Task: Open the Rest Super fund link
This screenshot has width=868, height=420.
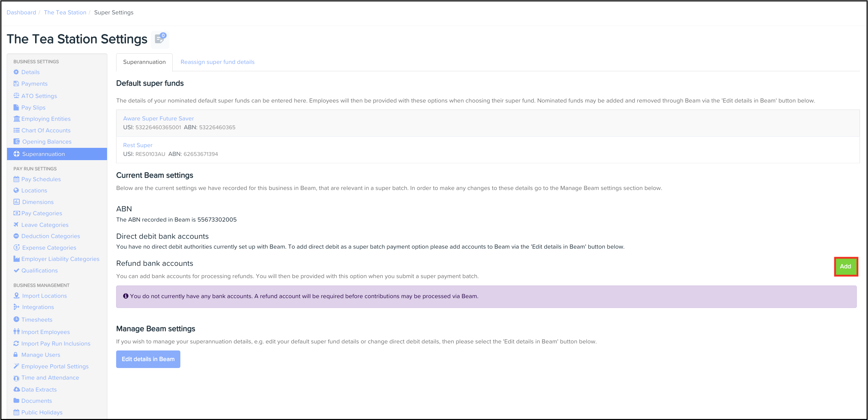Action: coord(138,145)
